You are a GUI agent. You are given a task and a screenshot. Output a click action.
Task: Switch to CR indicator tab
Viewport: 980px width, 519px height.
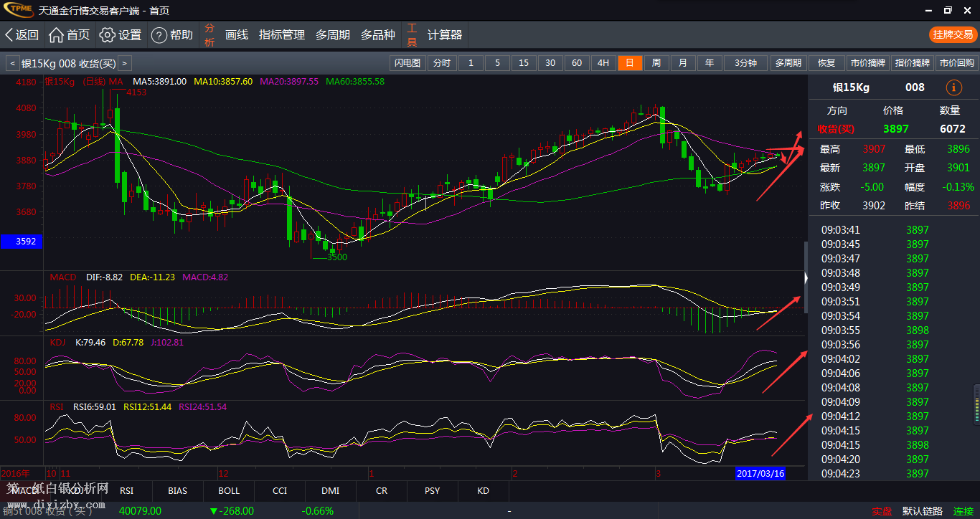(382, 491)
